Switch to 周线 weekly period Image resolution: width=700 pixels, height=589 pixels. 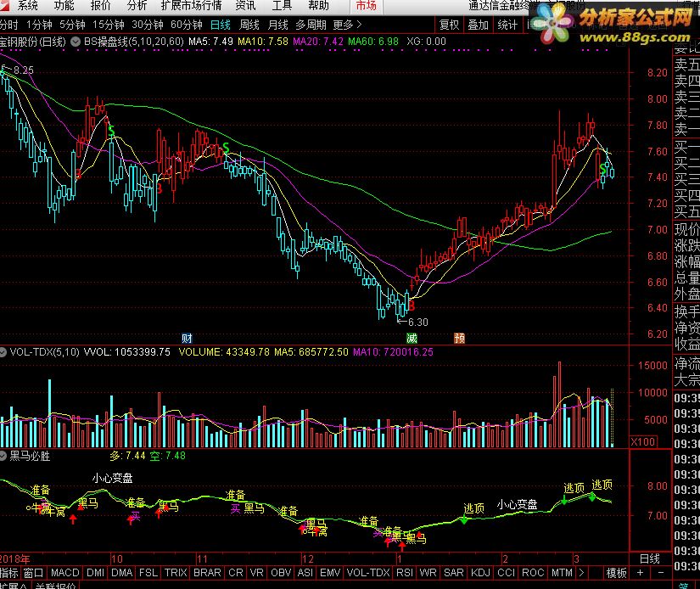[x=249, y=25]
